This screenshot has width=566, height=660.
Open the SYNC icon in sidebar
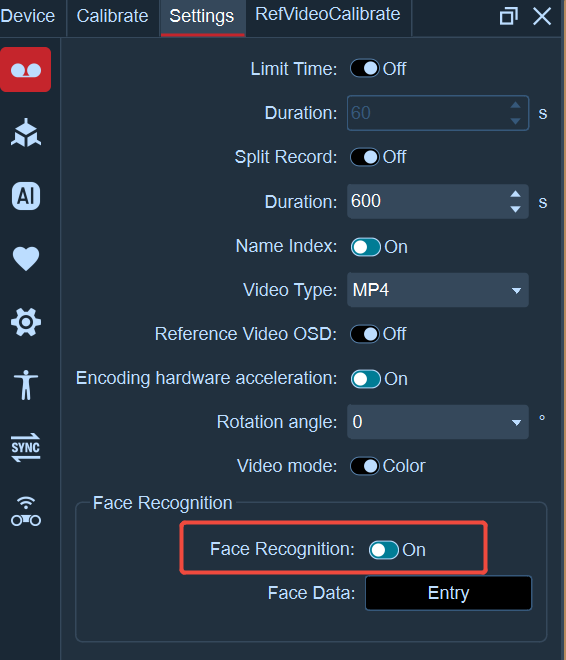coord(26,447)
